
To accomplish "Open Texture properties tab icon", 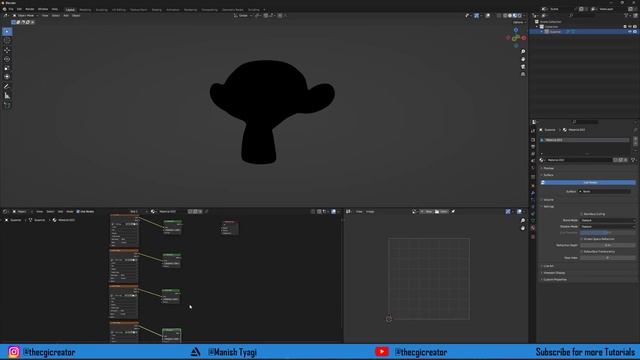I will click(x=533, y=236).
